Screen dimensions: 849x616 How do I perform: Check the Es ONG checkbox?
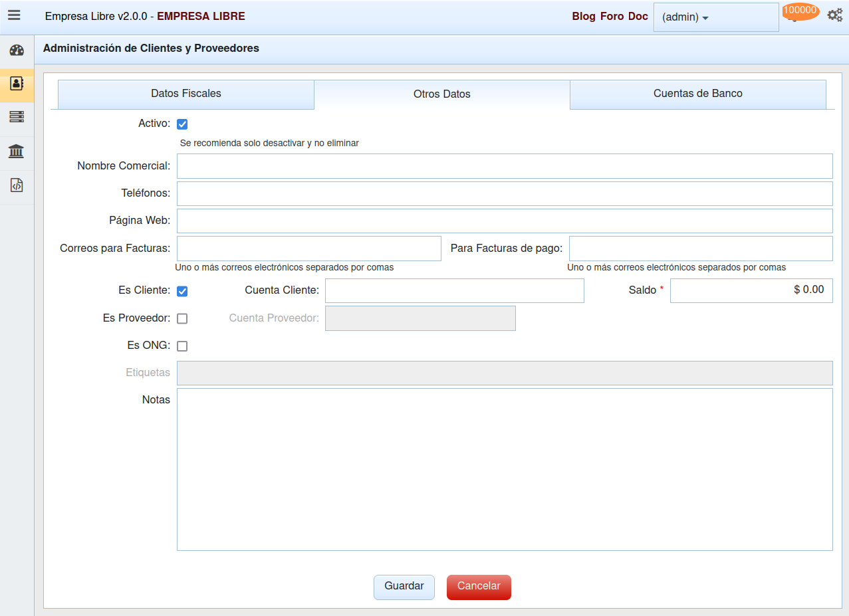182,346
